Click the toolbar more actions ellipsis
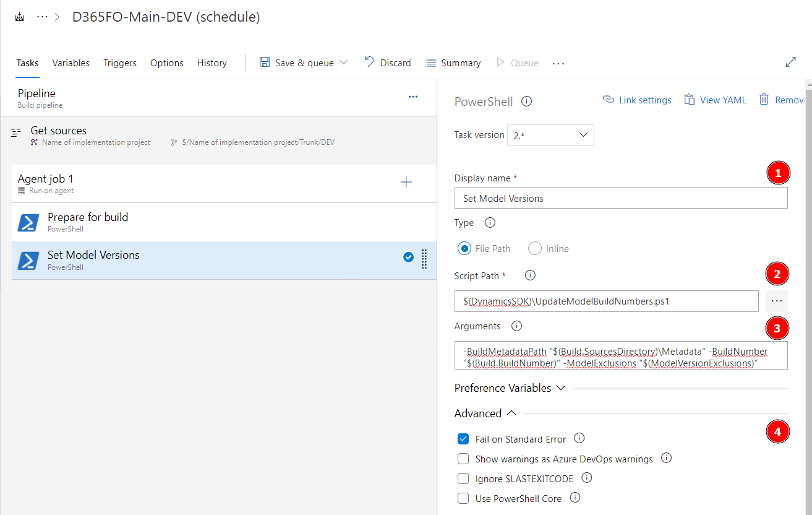This screenshot has width=812, height=515. tap(558, 63)
